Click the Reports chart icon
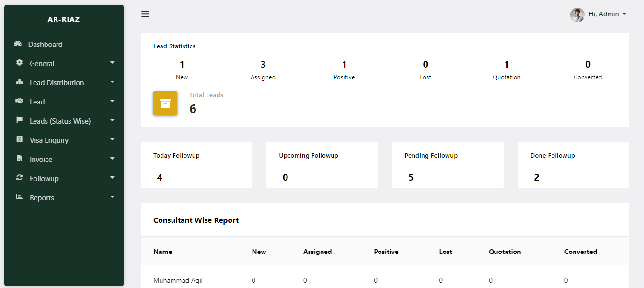The image size is (644, 288). click(20, 197)
